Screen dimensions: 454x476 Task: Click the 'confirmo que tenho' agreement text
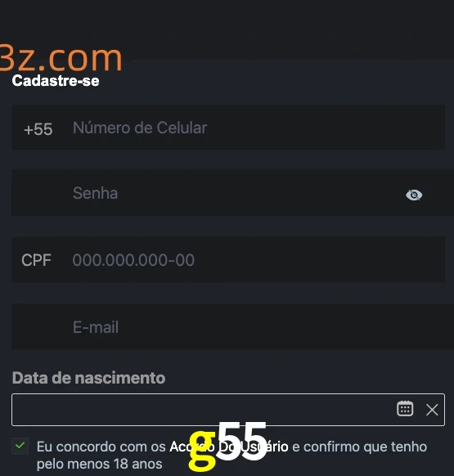point(366,447)
